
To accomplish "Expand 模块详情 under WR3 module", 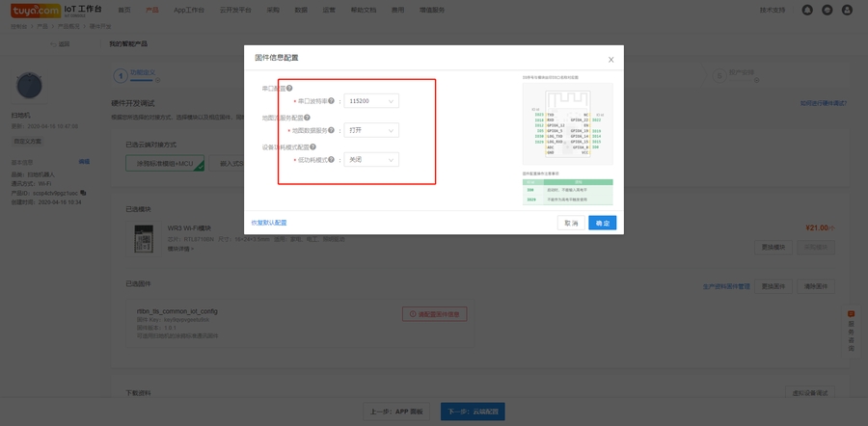I will pyautogui.click(x=180, y=249).
